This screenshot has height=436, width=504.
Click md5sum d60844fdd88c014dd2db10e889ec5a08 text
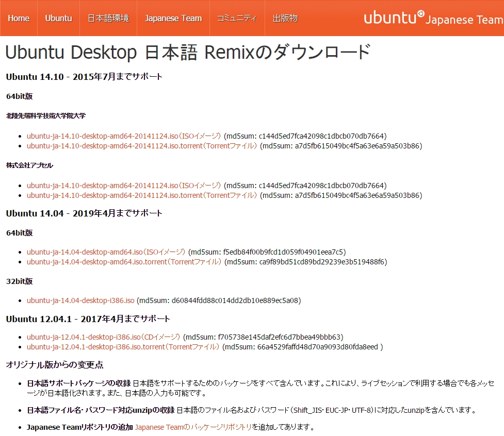click(x=219, y=300)
